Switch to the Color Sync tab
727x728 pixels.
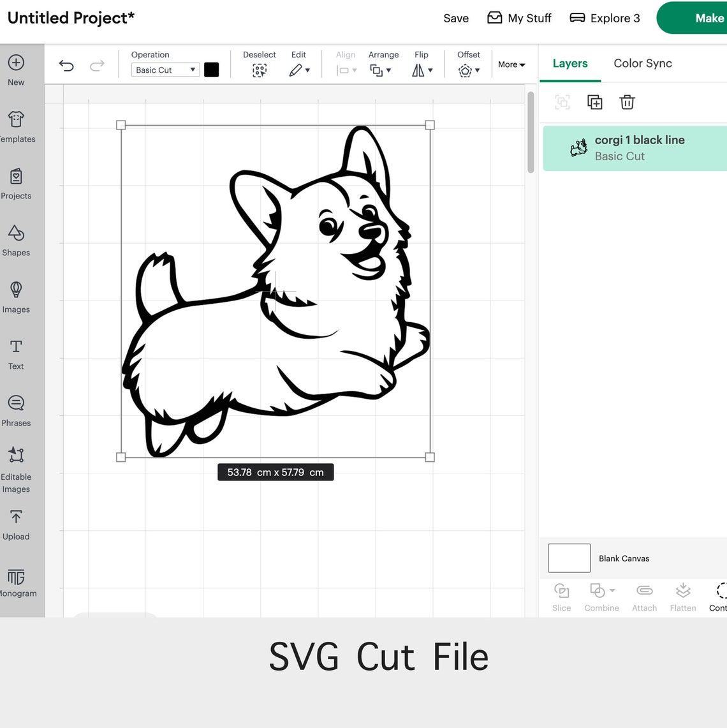pos(642,63)
